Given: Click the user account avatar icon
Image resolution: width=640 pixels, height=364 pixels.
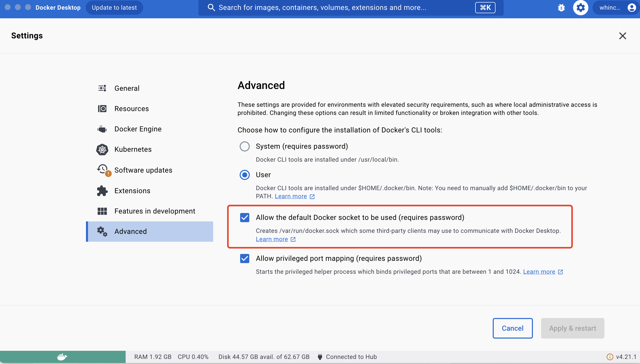Looking at the screenshot, I should tap(632, 8).
